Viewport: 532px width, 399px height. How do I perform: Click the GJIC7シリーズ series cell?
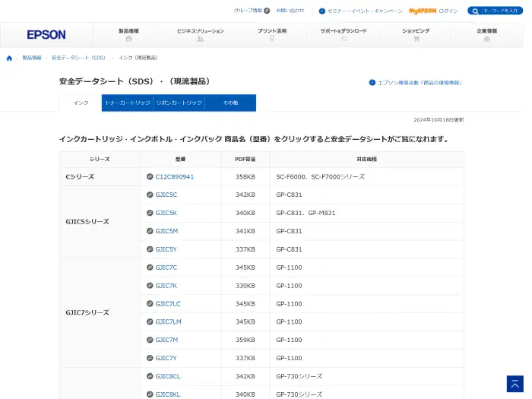click(100, 312)
